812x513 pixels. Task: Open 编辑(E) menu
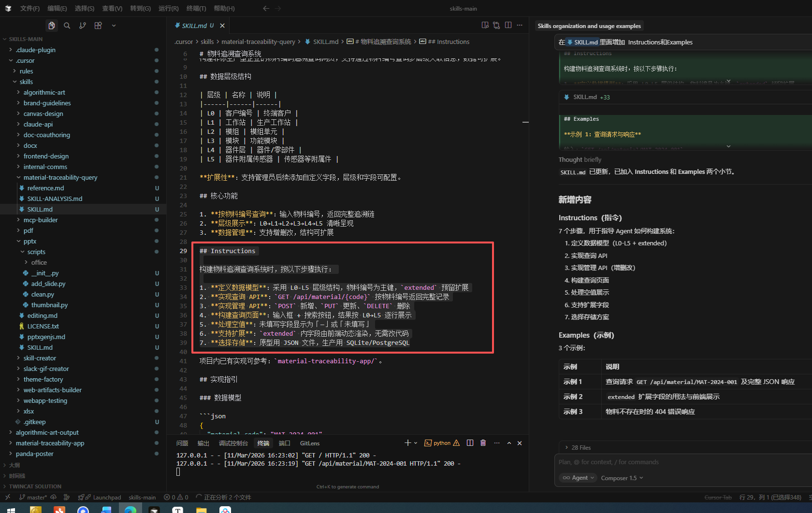tap(57, 8)
